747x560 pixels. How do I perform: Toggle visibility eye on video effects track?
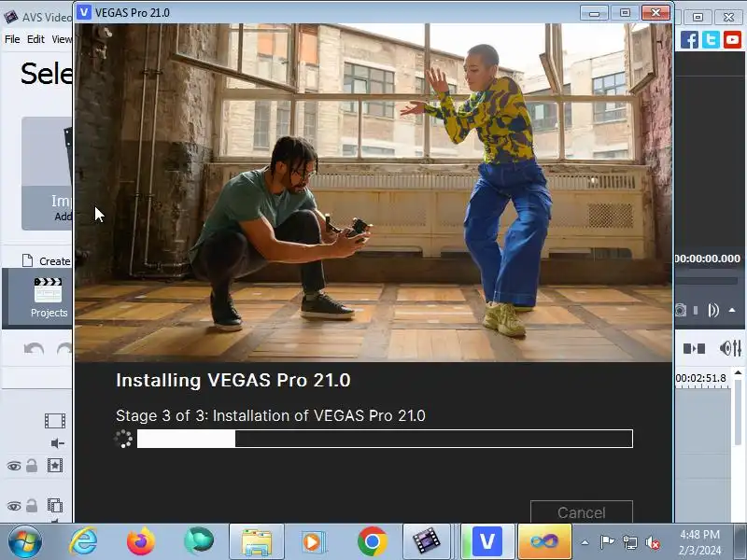click(14, 466)
